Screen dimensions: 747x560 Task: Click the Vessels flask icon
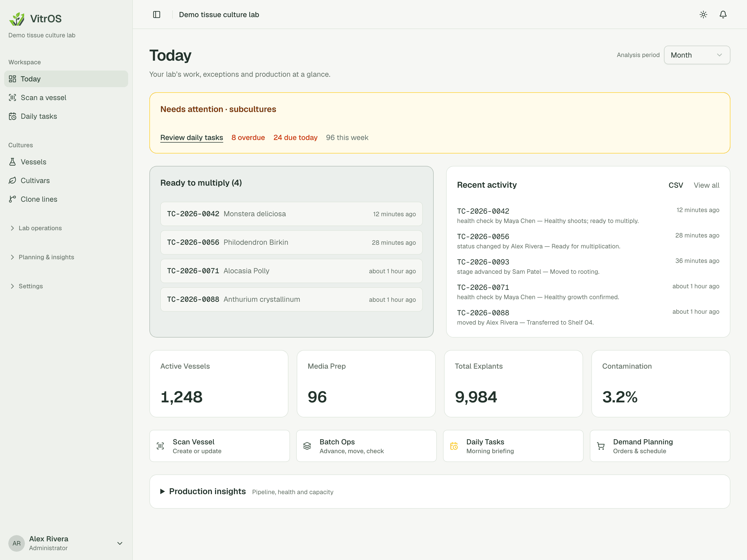(12, 162)
